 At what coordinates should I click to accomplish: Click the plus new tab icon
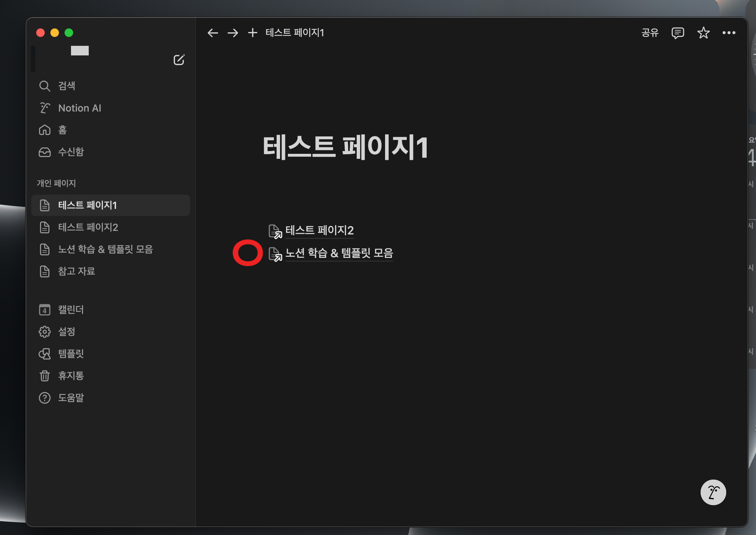tap(252, 33)
